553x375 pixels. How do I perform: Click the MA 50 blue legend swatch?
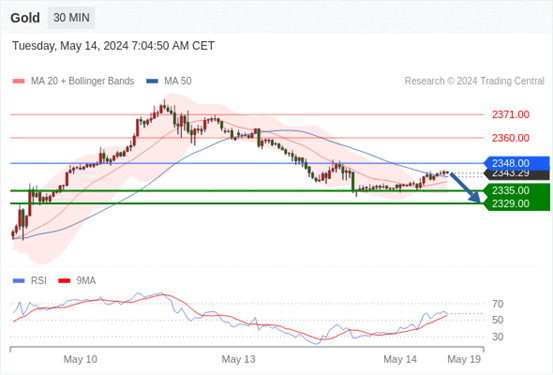pyautogui.click(x=152, y=81)
